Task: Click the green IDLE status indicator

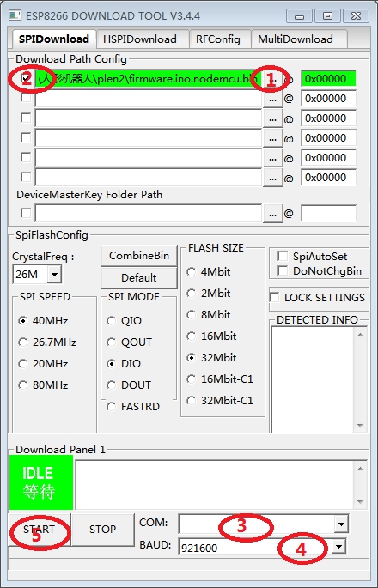Action: pyautogui.click(x=41, y=482)
